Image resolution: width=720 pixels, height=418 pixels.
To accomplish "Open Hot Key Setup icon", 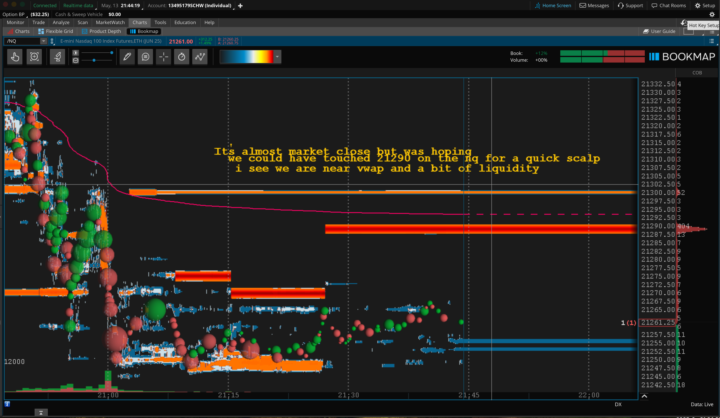I will pos(683,23).
